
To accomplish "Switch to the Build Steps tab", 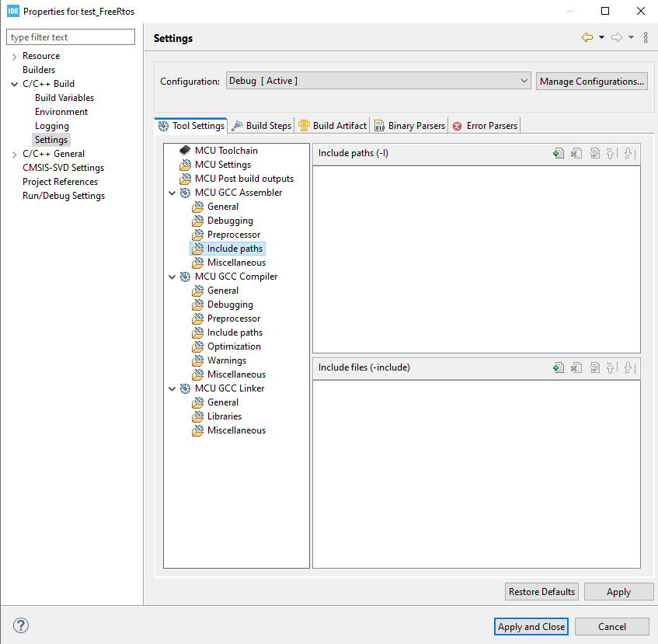I will click(x=262, y=125).
